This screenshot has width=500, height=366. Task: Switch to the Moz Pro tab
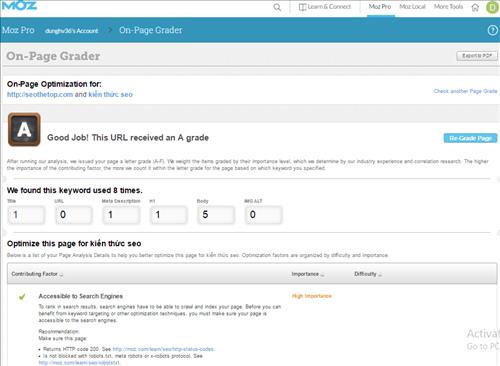click(380, 7)
